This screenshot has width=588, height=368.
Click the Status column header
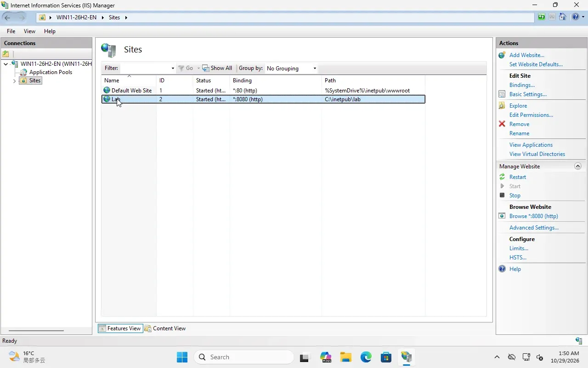211,80
